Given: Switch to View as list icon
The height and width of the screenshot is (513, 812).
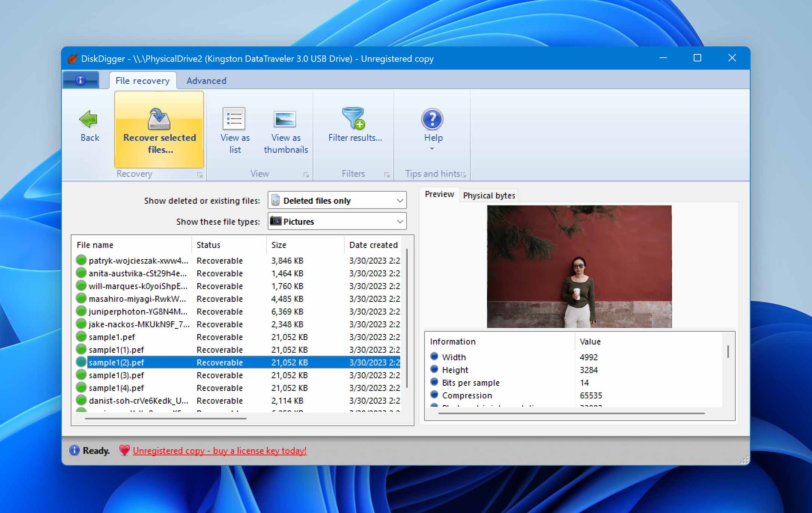Looking at the screenshot, I should point(234,119).
